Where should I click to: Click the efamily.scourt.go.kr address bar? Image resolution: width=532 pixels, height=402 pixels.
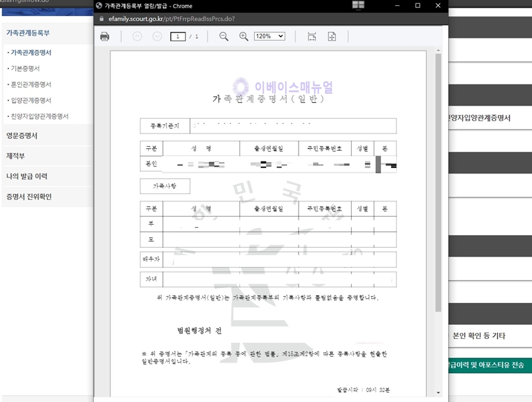click(x=172, y=19)
